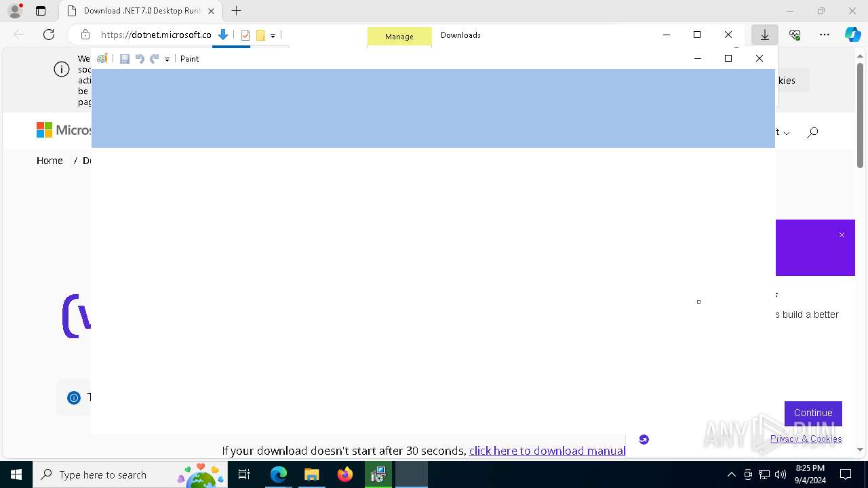Open the Edge profile avatar
This screenshot has height=488, width=868.
click(15, 11)
